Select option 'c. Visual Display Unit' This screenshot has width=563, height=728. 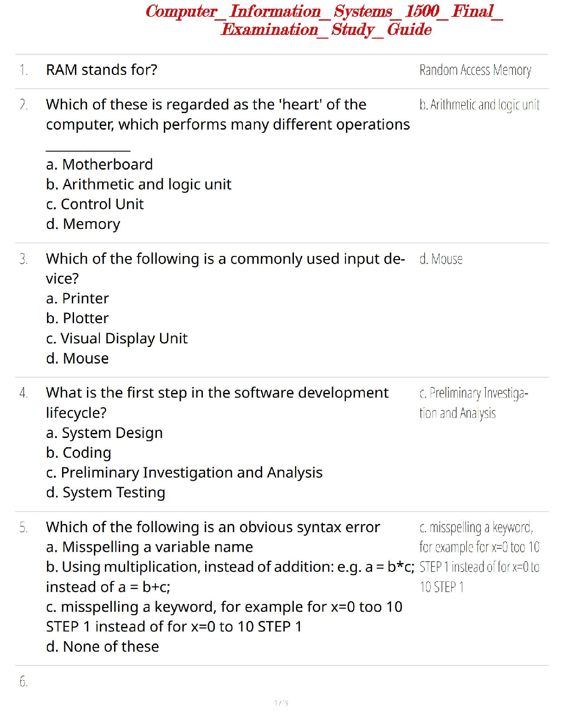117,339
